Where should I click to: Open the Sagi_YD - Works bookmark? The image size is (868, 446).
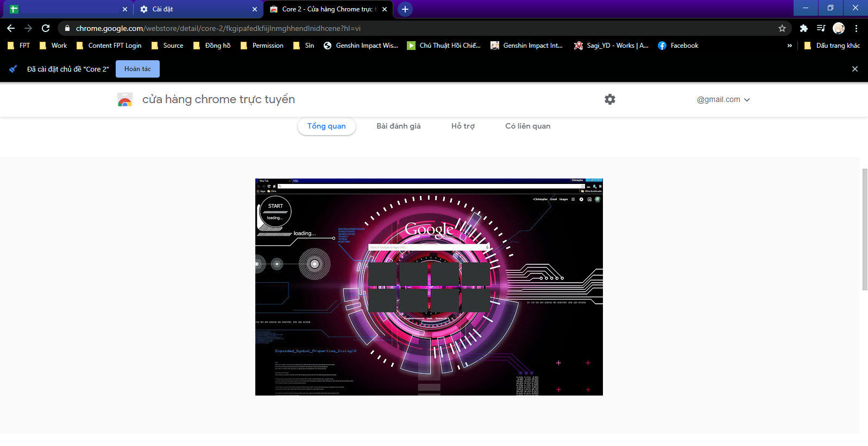click(611, 46)
